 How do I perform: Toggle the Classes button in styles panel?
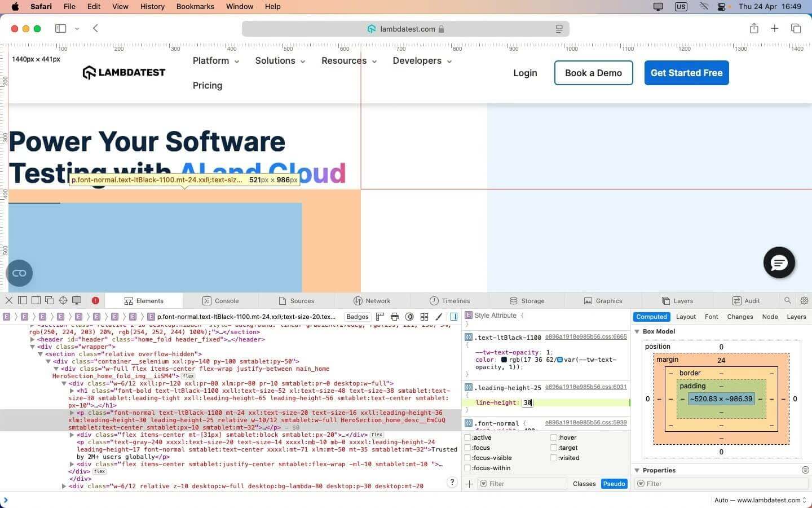584,484
